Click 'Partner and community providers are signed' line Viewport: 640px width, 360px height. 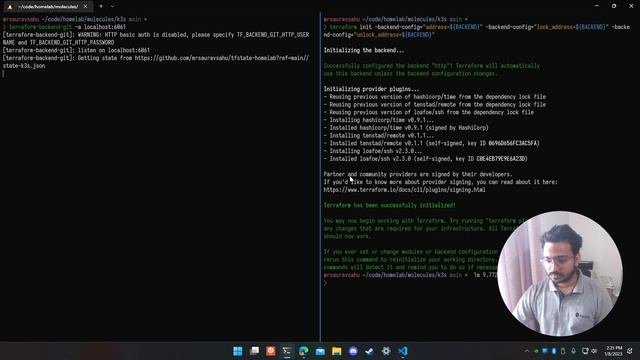point(418,174)
